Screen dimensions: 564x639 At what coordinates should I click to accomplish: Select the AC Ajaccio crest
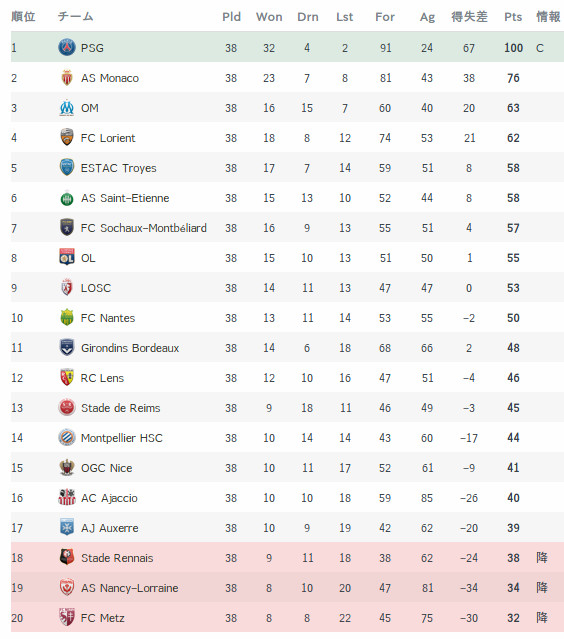click(67, 497)
